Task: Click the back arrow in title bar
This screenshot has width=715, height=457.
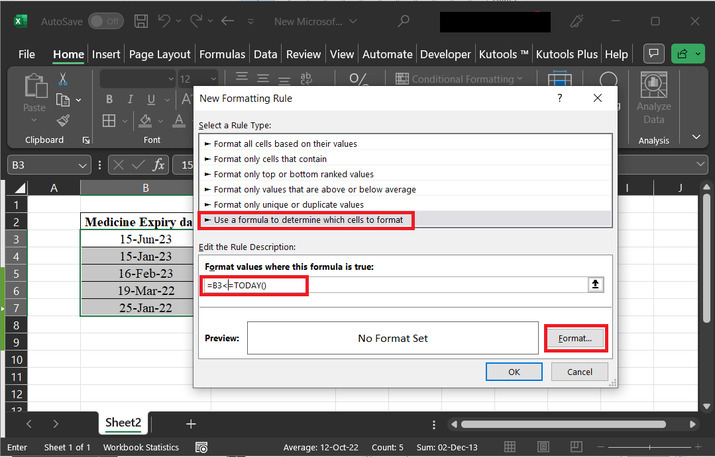Action: [x=227, y=21]
